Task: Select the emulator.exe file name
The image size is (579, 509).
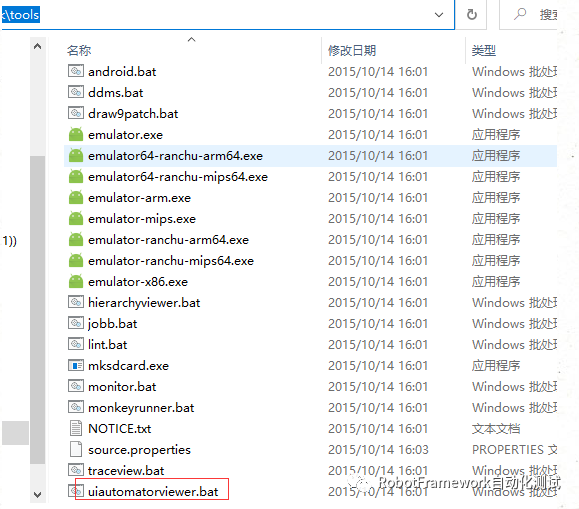Action: pos(126,134)
